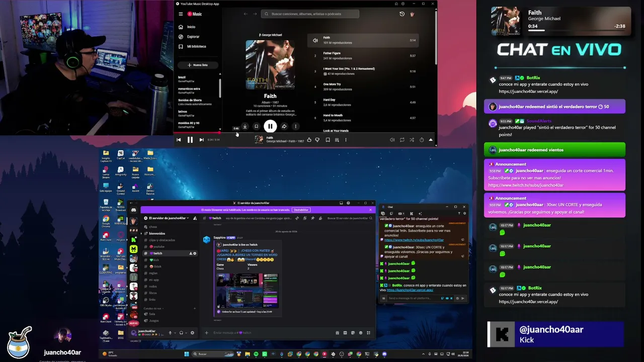Screen dimensions: 644x362
Task: Click the settings gear in YouTube Music title bar
Action: pos(403,4)
